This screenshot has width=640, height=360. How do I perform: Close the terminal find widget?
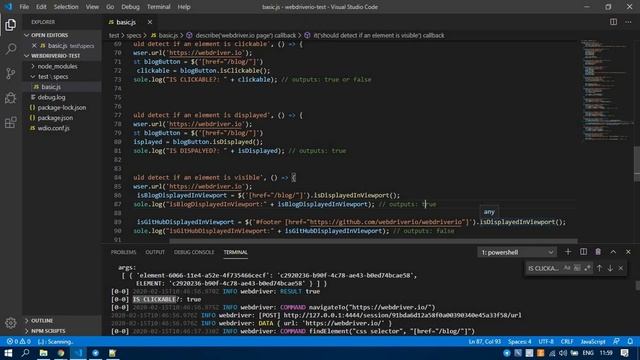tap(621, 268)
